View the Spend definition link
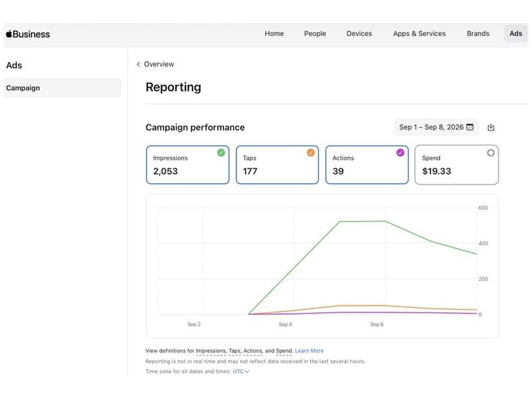Viewport: 532px width, 399px height. tap(284, 351)
